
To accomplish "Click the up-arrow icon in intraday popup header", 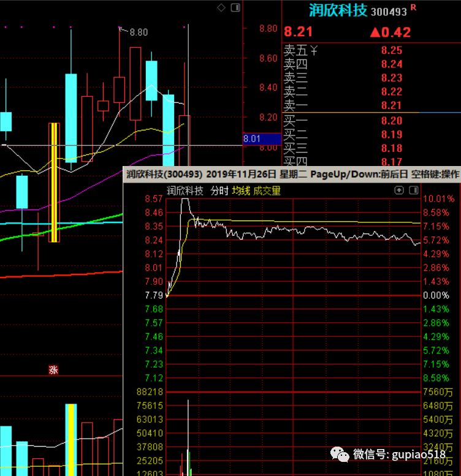I will click(398, 191).
